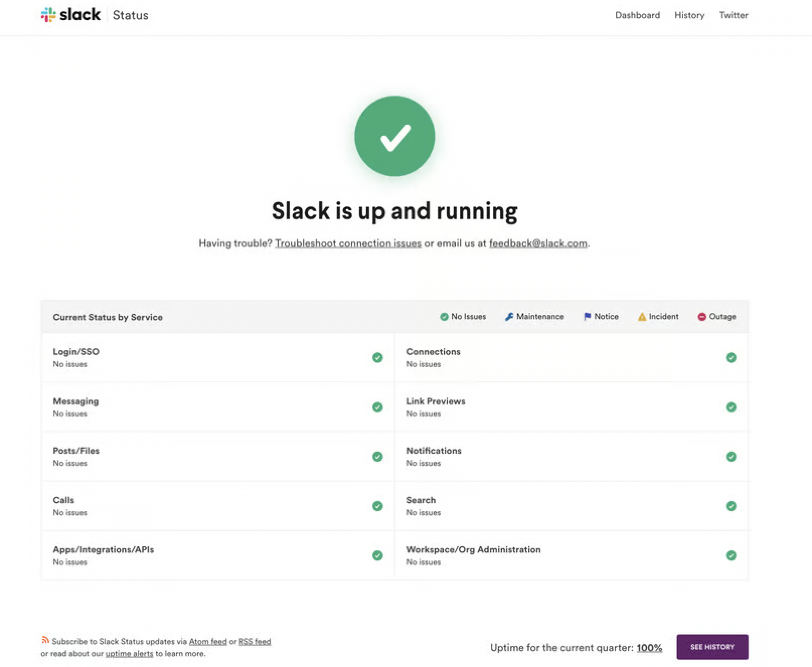Click the 100% uptime link
Screen dimensions: 812x667
pos(649,647)
